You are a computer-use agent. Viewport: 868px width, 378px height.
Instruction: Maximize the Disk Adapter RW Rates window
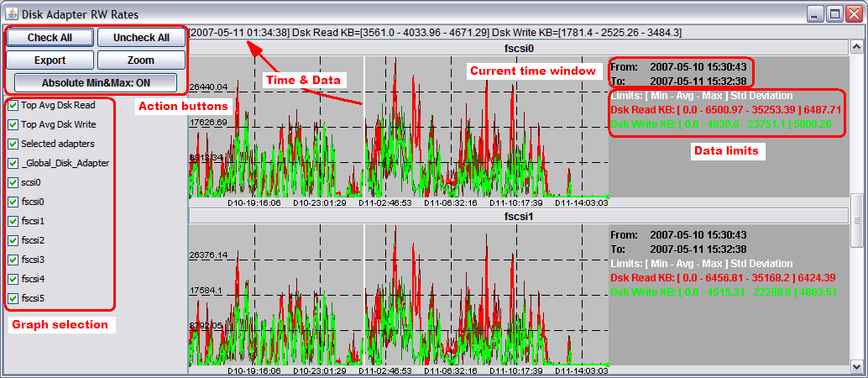[x=834, y=14]
